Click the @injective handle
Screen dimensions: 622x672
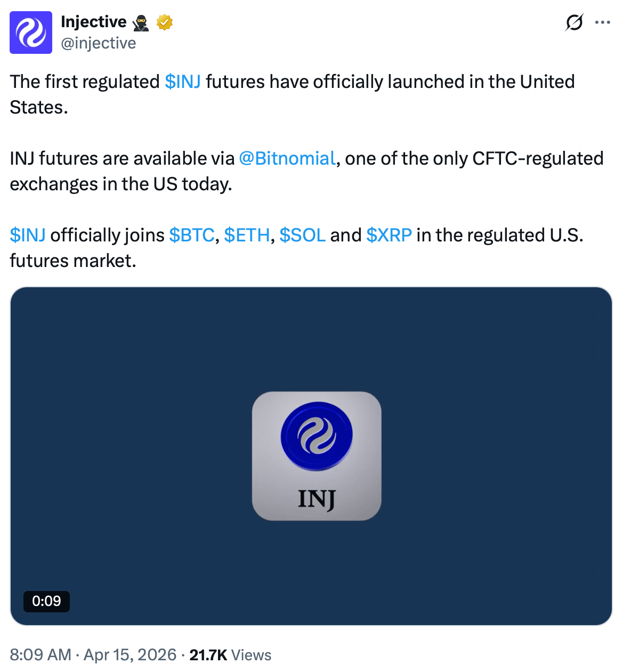(x=99, y=43)
